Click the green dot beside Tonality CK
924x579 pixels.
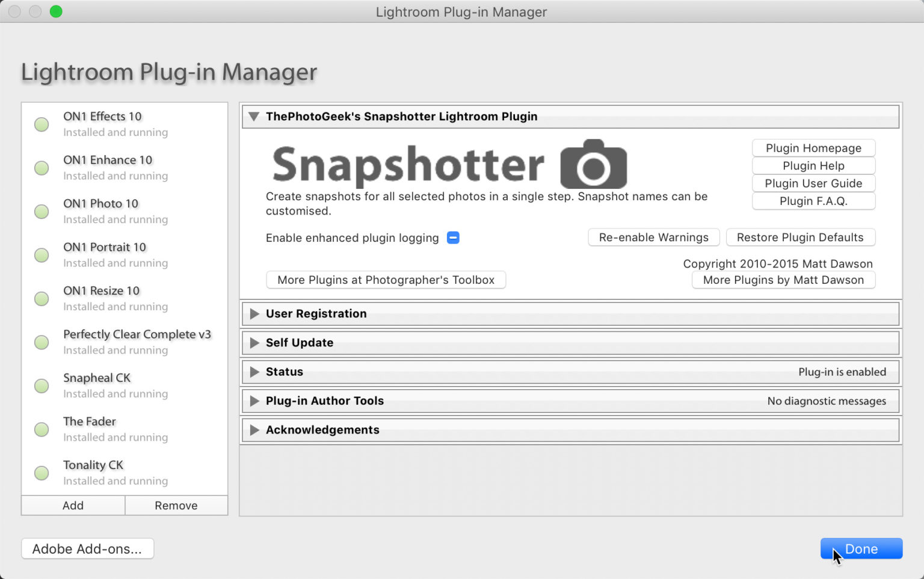pos(41,473)
